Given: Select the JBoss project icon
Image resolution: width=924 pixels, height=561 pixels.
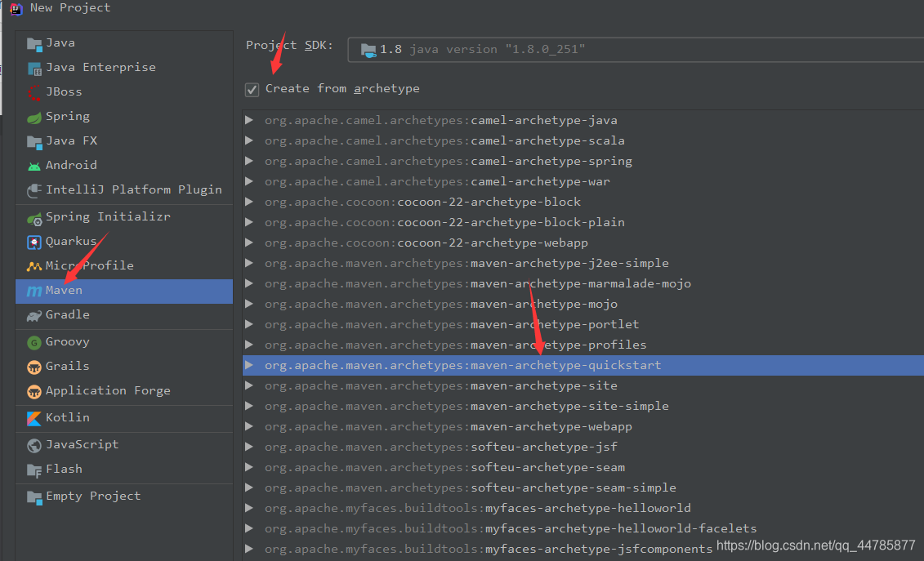Looking at the screenshot, I should [x=34, y=92].
